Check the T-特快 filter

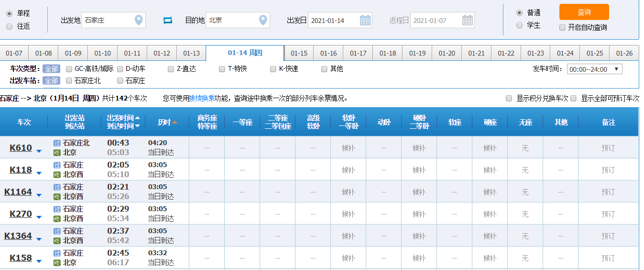click(x=222, y=69)
